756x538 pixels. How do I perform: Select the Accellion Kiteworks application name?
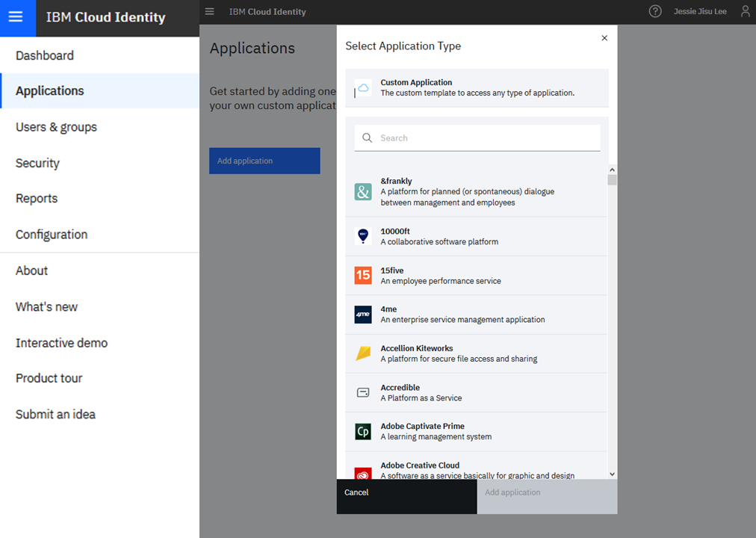pyautogui.click(x=417, y=348)
